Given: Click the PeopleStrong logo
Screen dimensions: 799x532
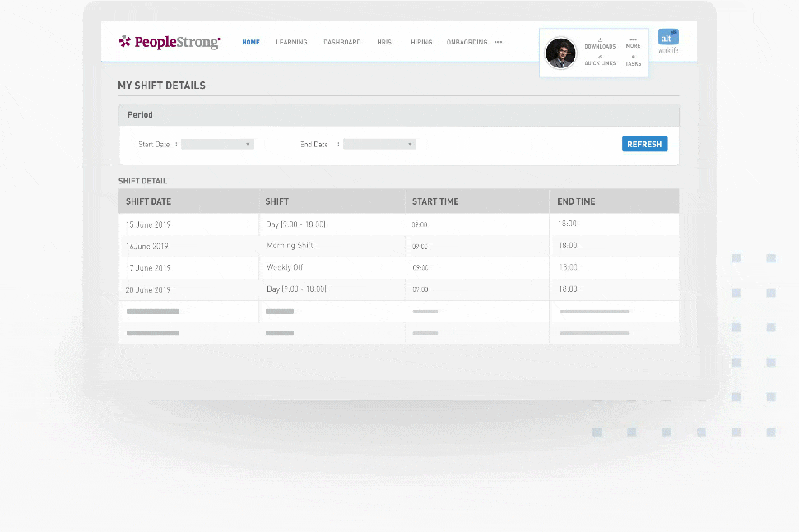Looking at the screenshot, I should pos(170,42).
